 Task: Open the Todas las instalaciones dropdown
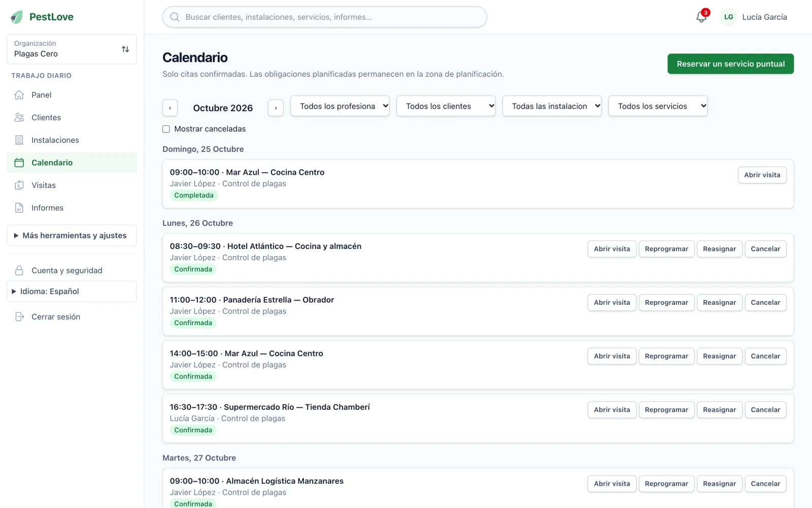552,106
